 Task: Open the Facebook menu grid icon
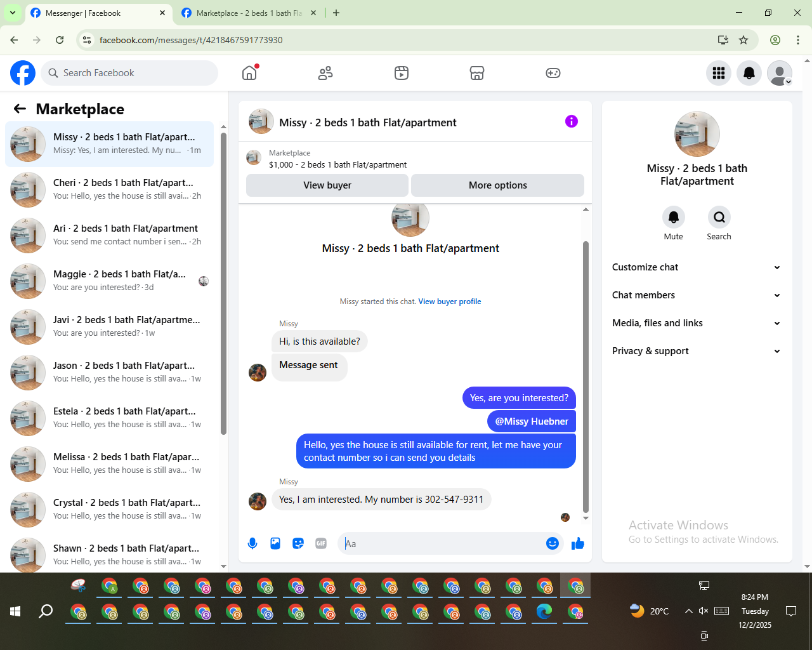click(719, 73)
